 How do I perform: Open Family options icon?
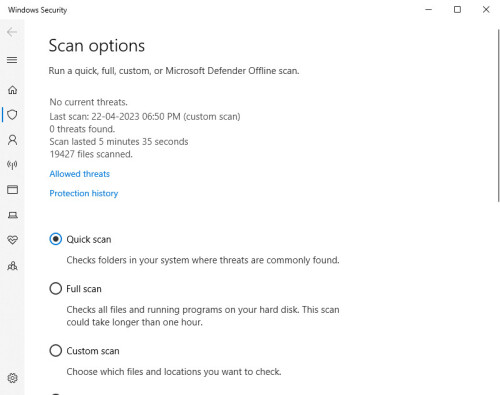click(x=12, y=266)
